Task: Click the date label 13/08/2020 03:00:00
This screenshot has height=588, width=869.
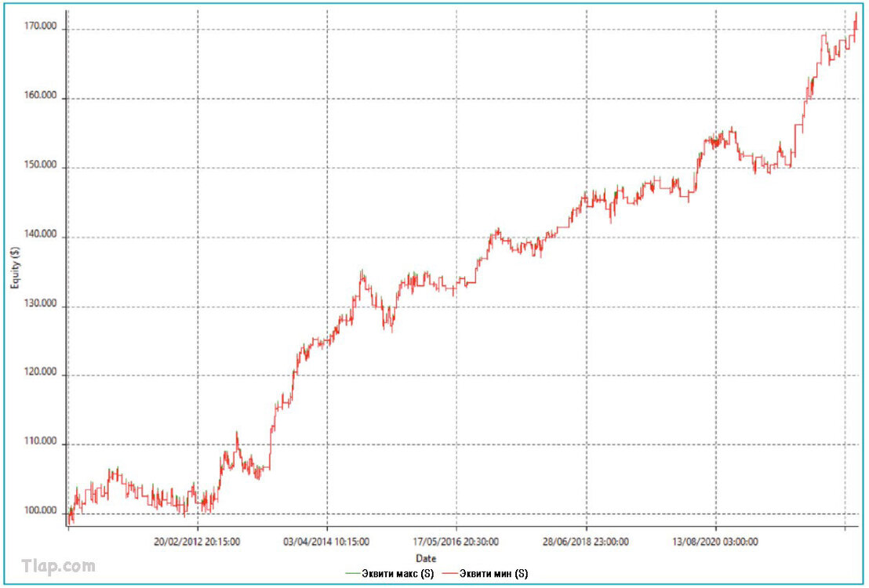Action: (715, 542)
